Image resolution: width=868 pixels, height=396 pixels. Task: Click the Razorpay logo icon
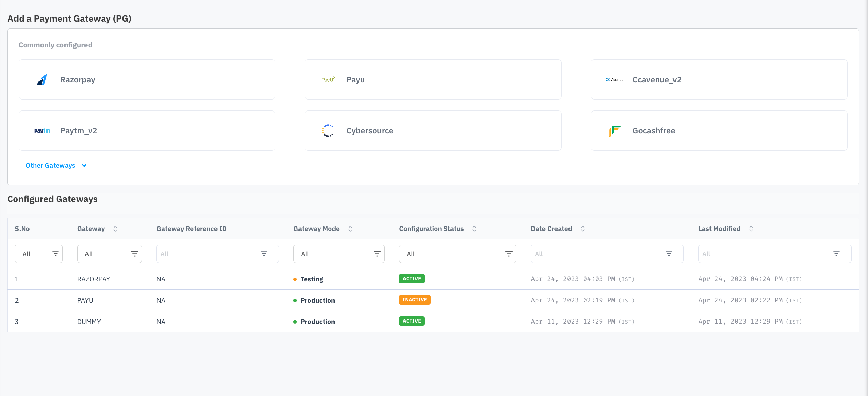pyautogui.click(x=42, y=80)
